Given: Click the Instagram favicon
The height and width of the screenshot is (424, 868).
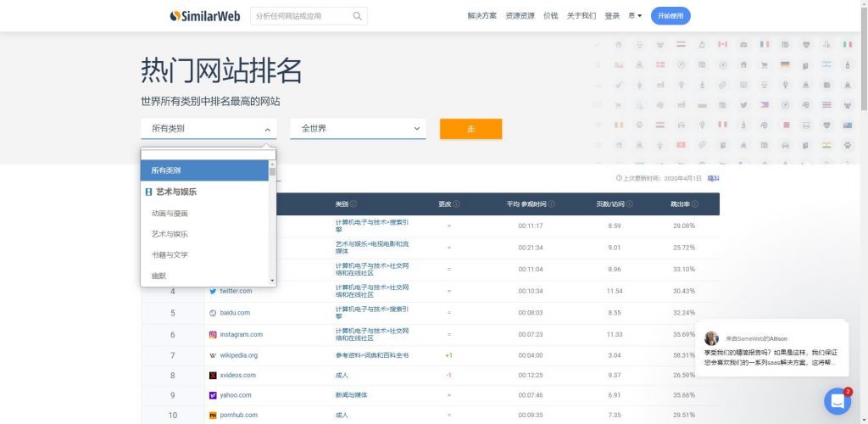Looking at the screenshot, I should (x=213, y=334).
